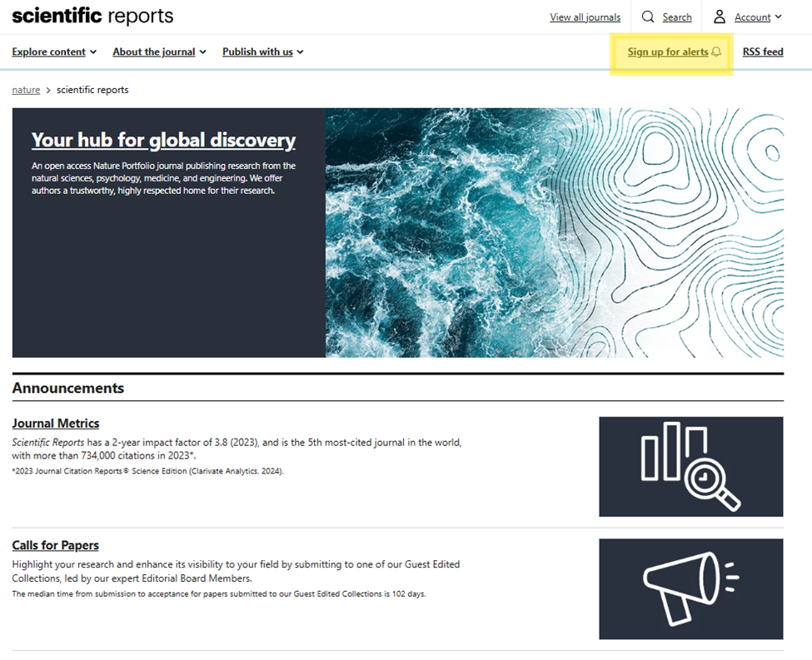Image resolution: width=812 pixels, height=660 pixels.
Task: Open the Journal Metrics chart thumbnail
Action: [x=690, y=466]
